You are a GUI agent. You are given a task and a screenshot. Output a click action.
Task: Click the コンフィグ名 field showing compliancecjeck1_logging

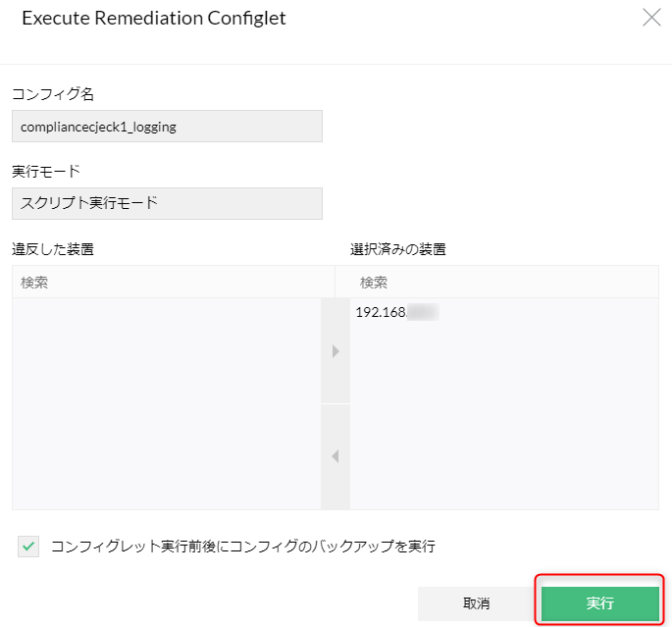tap(167, 126)
